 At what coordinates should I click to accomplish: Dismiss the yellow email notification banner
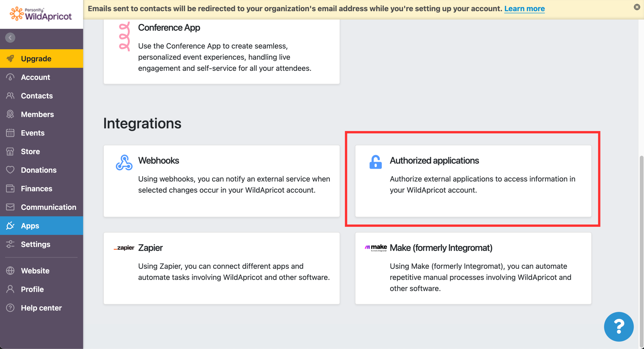(637, 7)
